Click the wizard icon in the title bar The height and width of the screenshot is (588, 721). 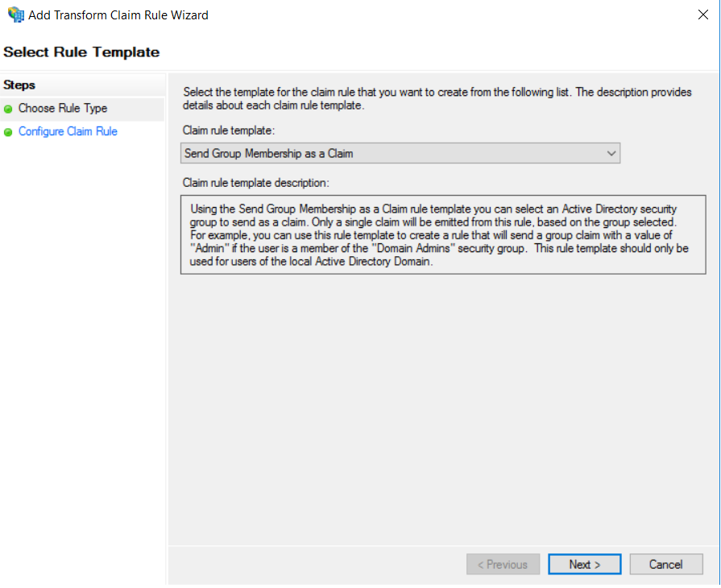(15, 14)
